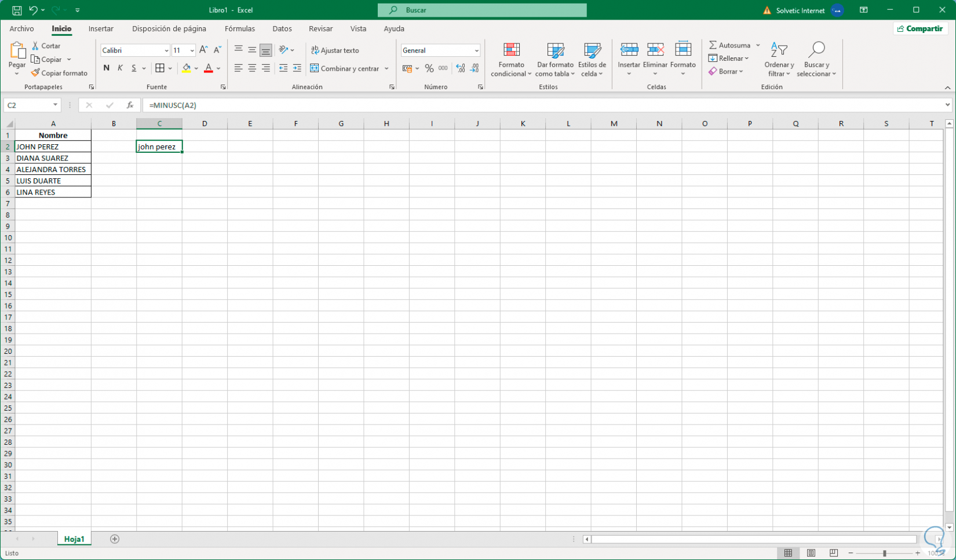Open the Archivo menu

pyautogui.click(x=21, y=28)
